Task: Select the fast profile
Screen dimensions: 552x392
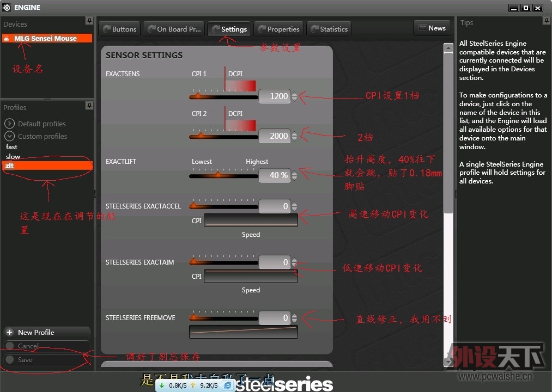Action: [x=11, y=147]
